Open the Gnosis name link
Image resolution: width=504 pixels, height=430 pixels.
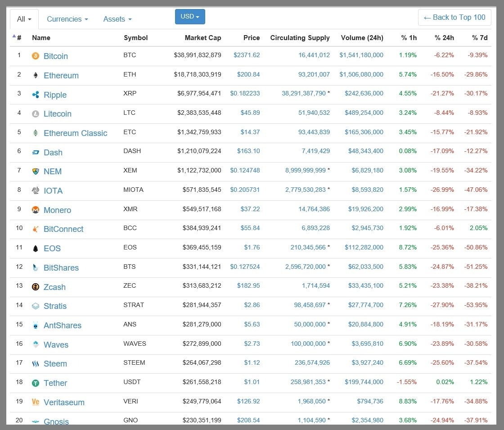(x=56, y=421)
